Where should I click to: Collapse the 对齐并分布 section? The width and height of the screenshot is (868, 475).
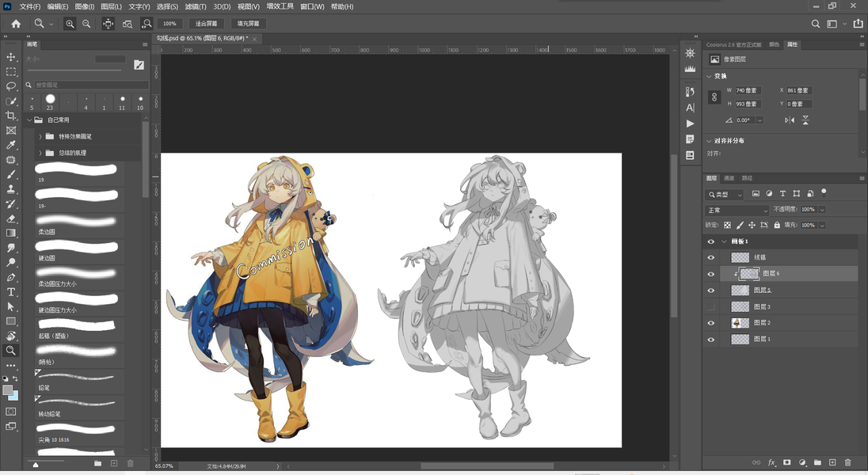(709, 141)
